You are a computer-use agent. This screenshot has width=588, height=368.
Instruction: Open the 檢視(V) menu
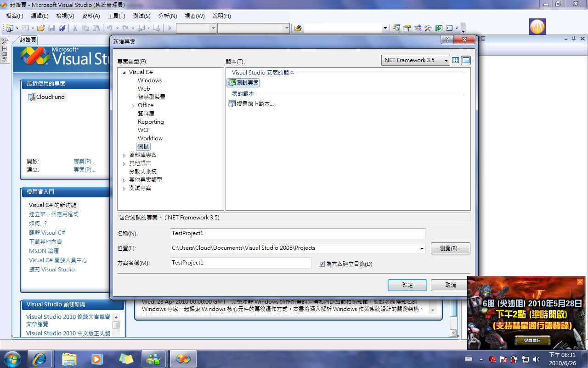click(x=65, y=16)
